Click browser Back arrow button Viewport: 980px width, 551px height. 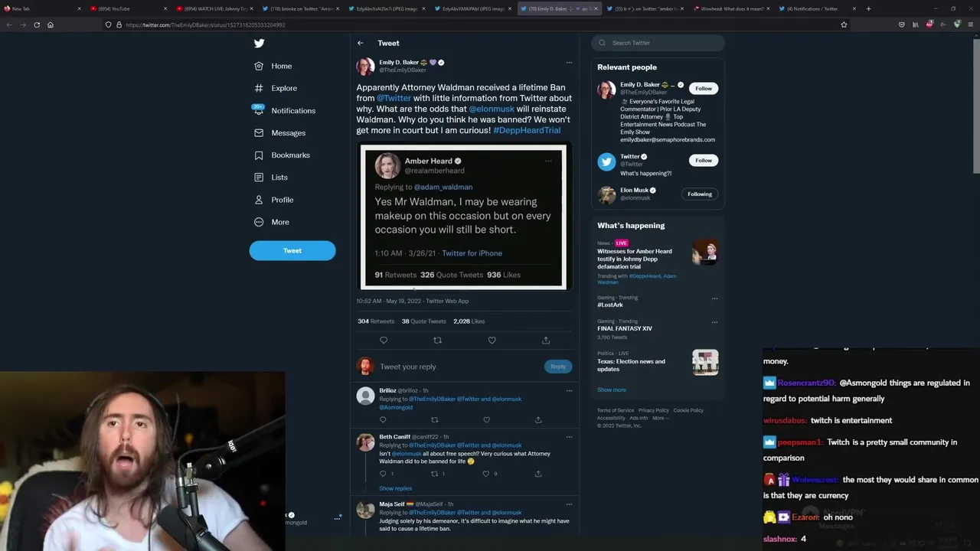tap(9, 24)
